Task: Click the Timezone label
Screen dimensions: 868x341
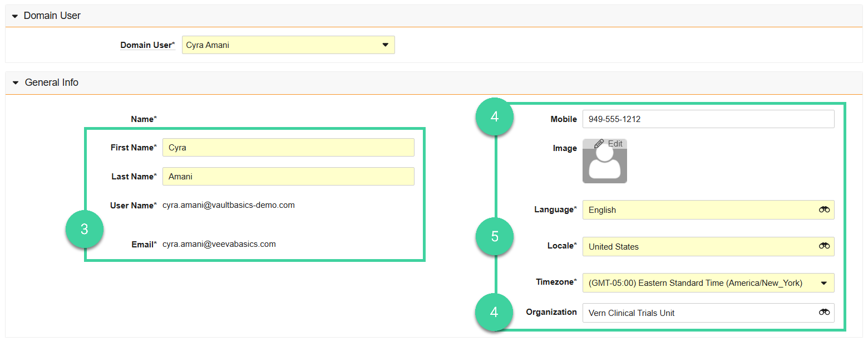Action: point(556,282)
